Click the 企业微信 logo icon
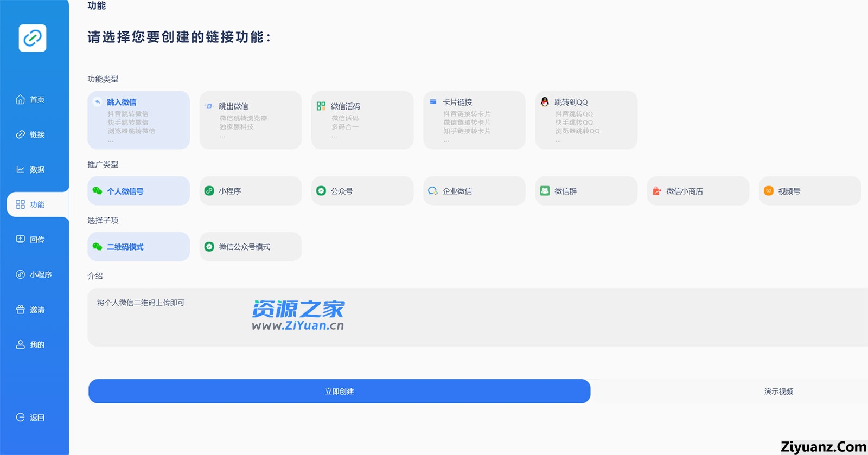 coord(433,191)
